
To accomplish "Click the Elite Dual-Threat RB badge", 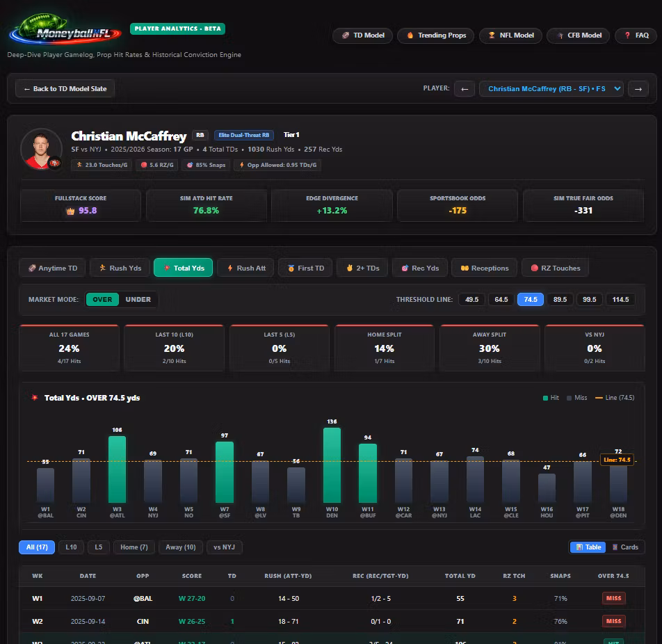I will (243, 135).
